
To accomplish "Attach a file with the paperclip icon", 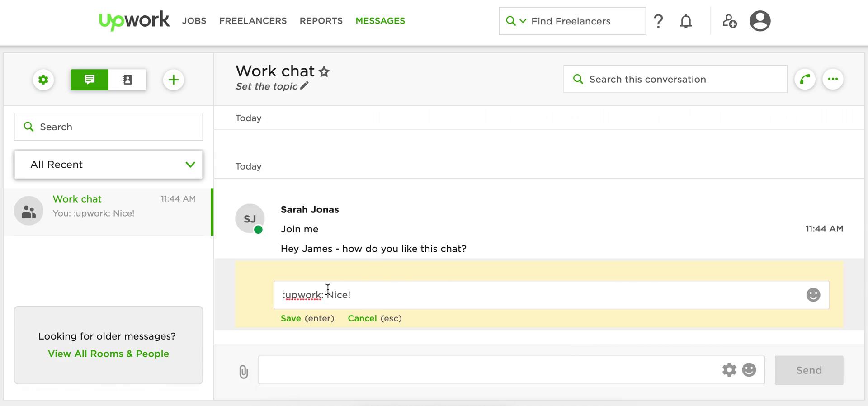I will [x=243, y=372].
